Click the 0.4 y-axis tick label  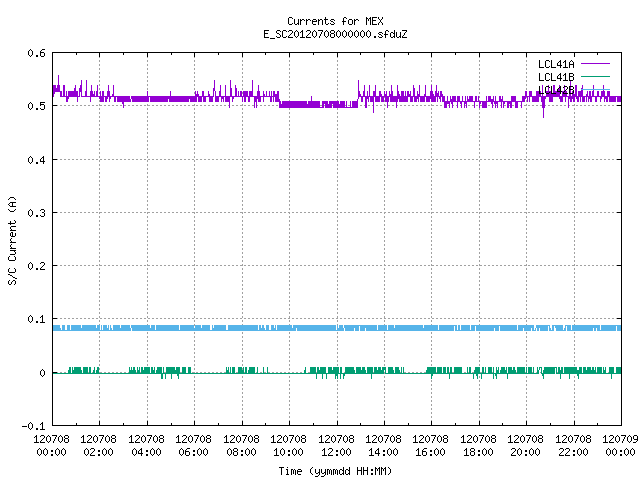37,160
